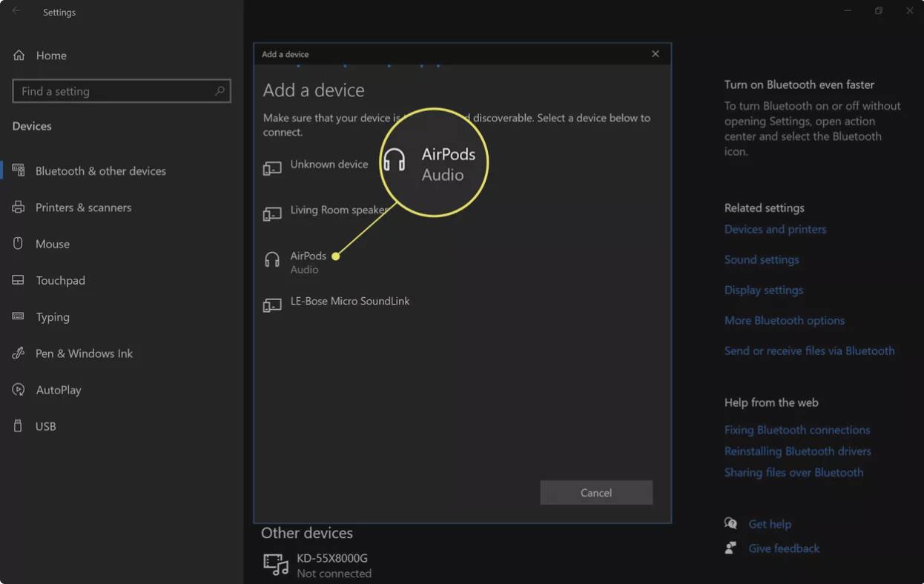Screen dimensions: 924x584
Task: Click the Printers & scanners icon
Action: point(19,208)
